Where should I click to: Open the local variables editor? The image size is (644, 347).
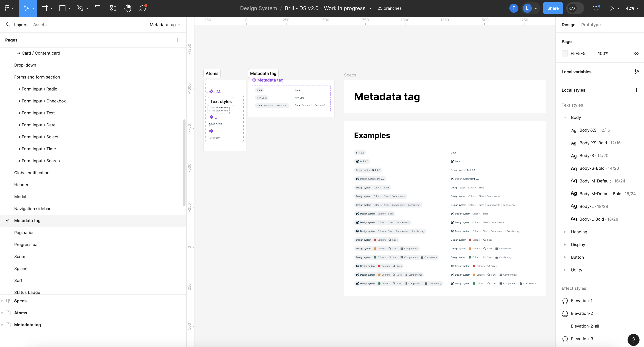[x=637, y=72]
